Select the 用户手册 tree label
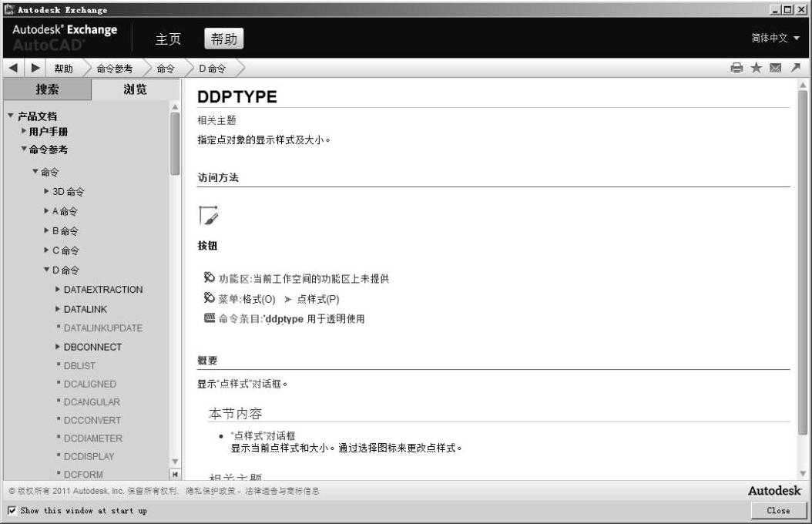This screenshot has height=524, width=812. pos(49,132)
